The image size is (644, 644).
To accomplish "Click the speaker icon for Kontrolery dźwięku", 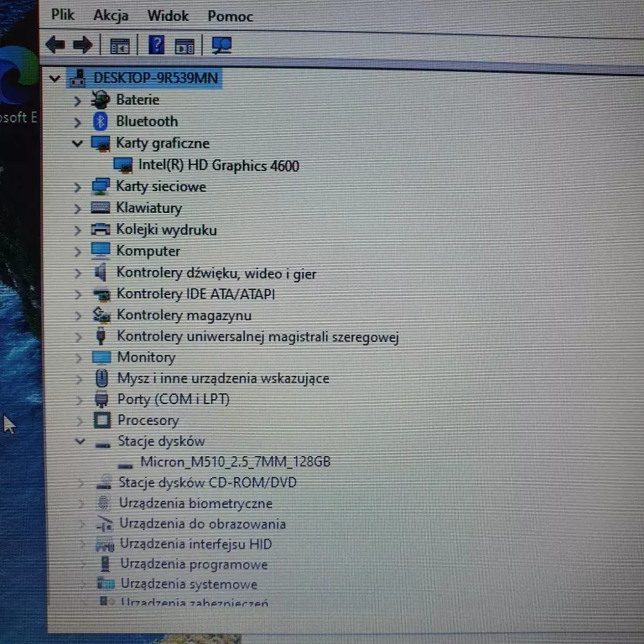I will pyautogui.click(x=101, y=272).
